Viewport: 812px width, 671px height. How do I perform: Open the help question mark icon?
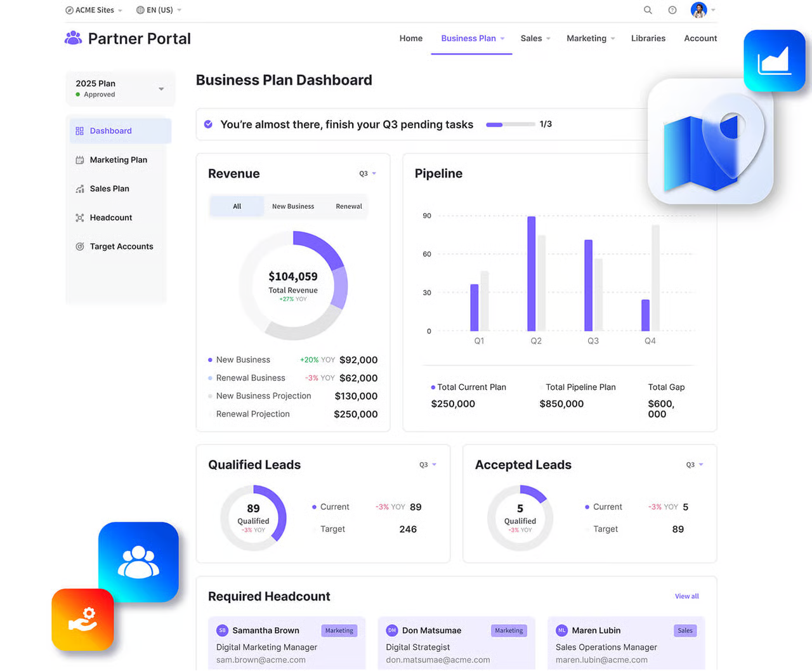coord(672,10)
